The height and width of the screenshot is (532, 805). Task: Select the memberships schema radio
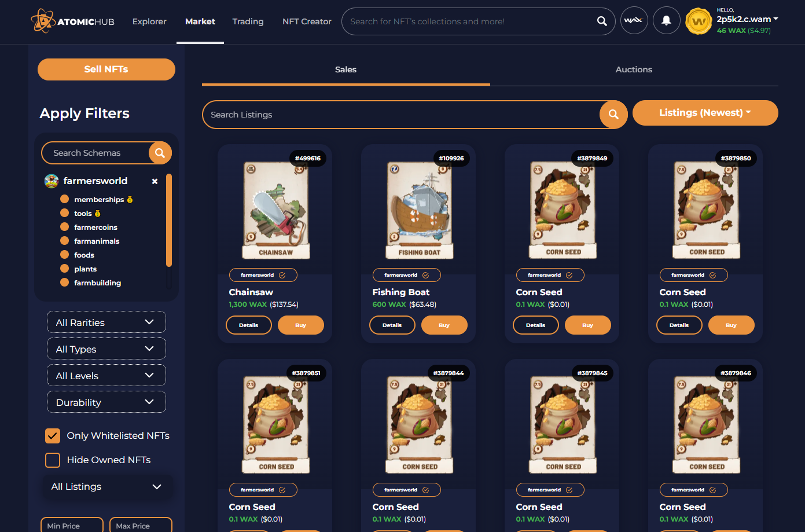tap(64, 199)
